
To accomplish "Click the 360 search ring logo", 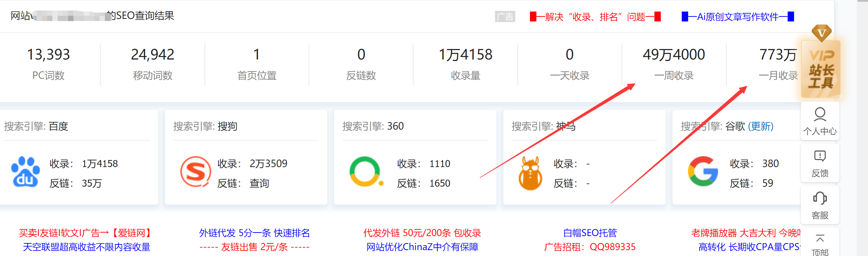I will (x=365, y=172).
